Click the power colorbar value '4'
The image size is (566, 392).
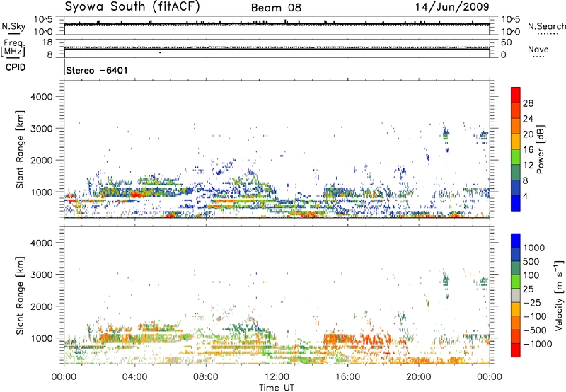click(x=525, y=196)
